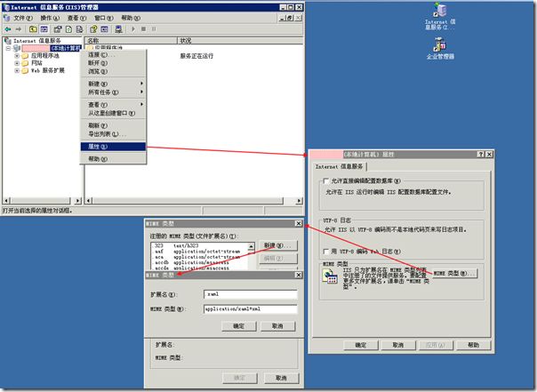Toggle the Show/Hide Console Tree icon
537x392 pixels.
click(x=44, y=29)
